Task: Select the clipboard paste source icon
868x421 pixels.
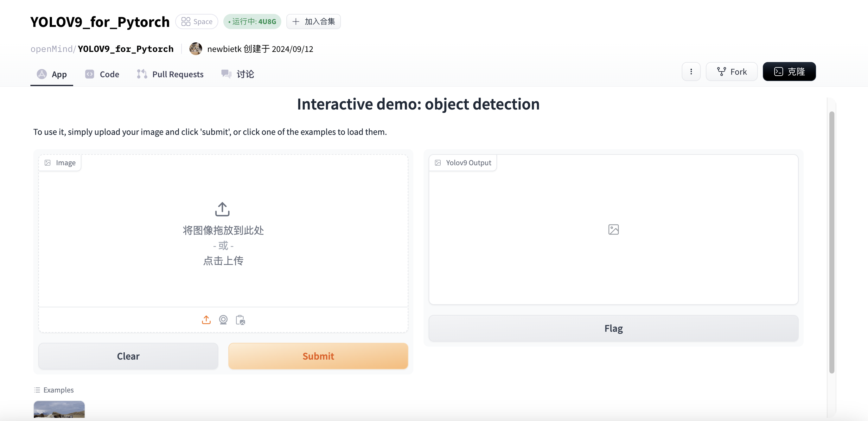Action: pyautogui.click(x=240, y=320)
